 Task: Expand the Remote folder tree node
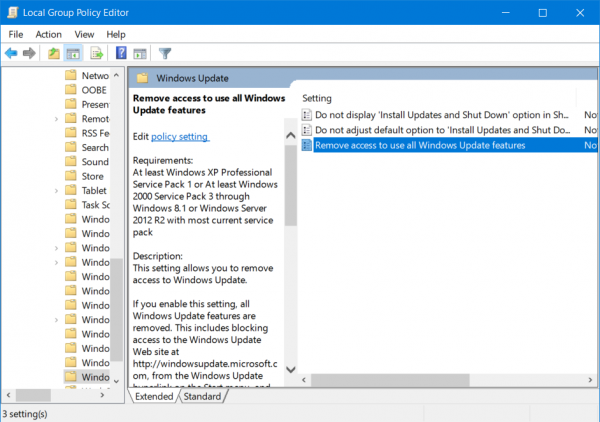[x=56, y=119]
